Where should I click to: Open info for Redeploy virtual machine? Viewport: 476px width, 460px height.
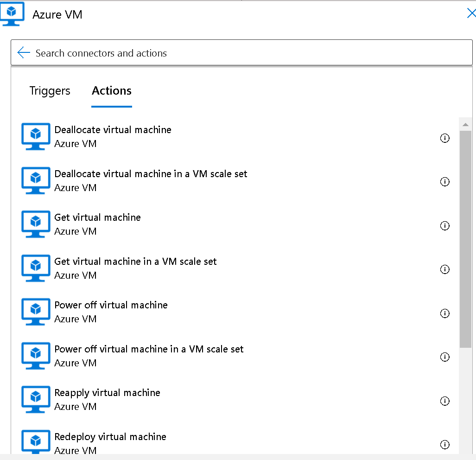tap(445, 444)
